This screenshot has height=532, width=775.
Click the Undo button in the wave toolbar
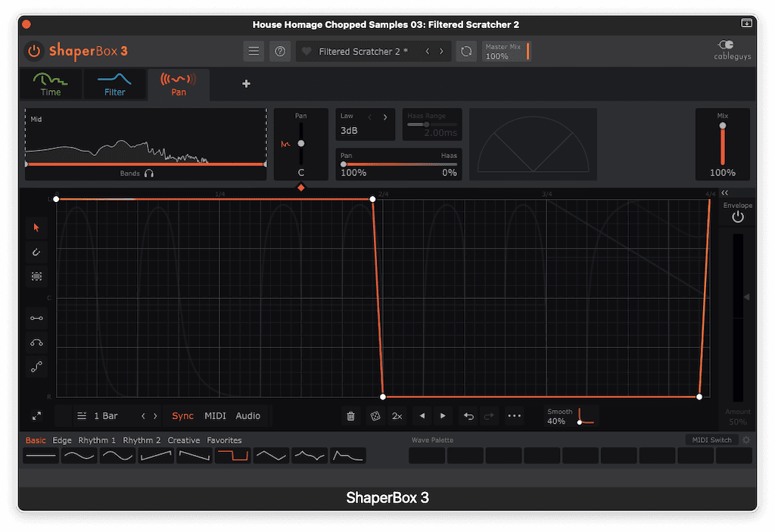(468, 415)
